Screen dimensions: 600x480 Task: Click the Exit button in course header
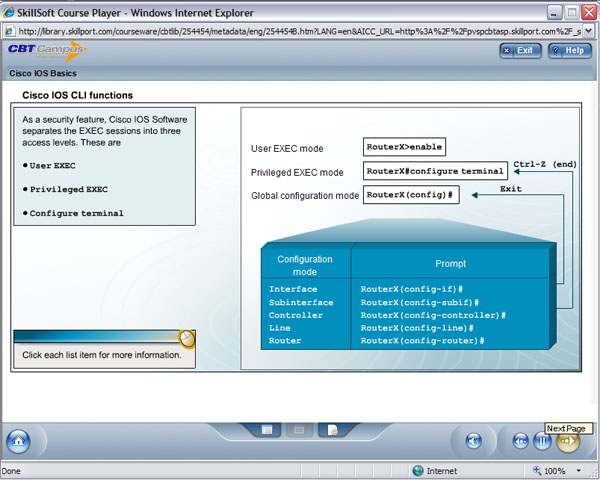tap(520, 51)
